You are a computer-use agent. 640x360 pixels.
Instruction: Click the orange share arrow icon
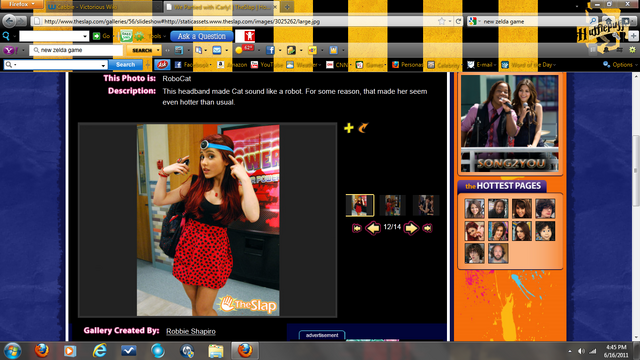pyautogui.click(x=363, y=128)
